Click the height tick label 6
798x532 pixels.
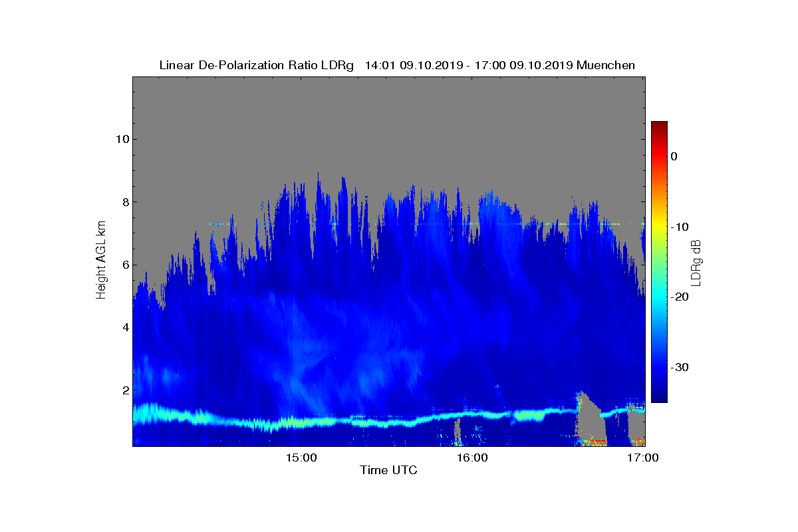[x=124, y=265]
